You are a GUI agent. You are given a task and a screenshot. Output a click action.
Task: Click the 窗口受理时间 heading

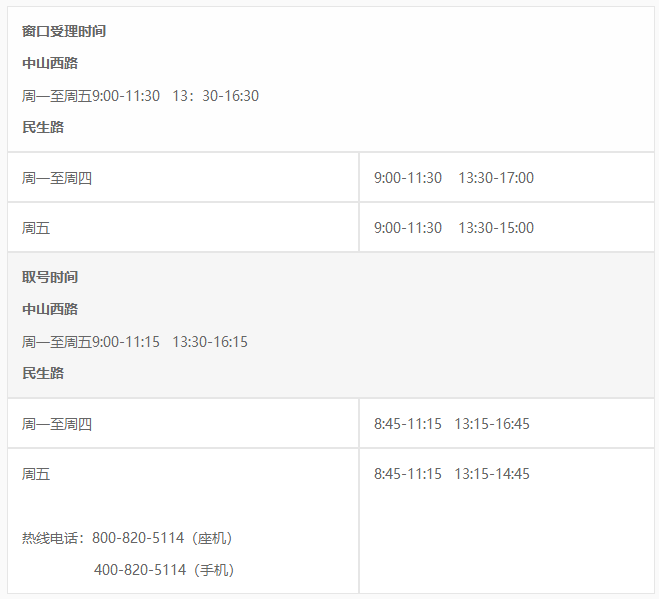click(64, 31)
